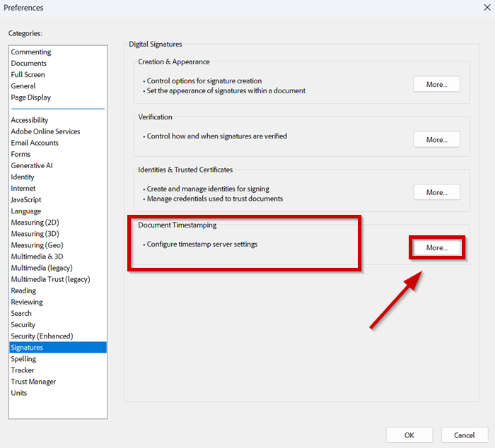Open Page Display preferences

31,98
